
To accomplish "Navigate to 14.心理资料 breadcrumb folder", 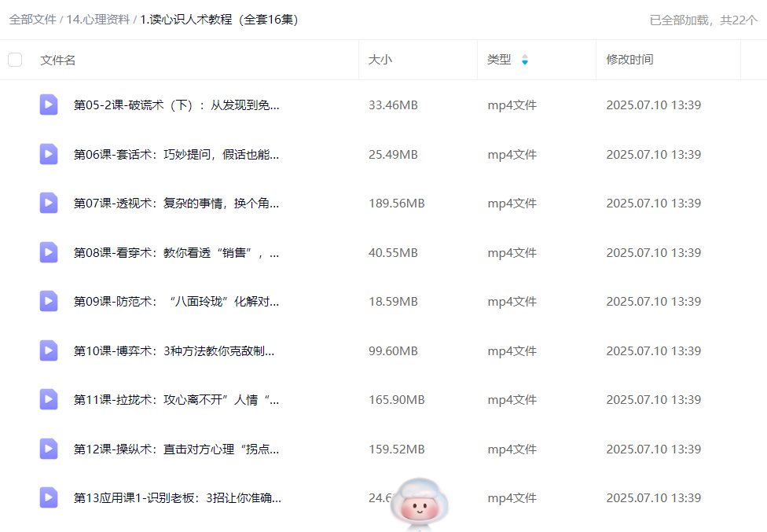I will [98, 20].
